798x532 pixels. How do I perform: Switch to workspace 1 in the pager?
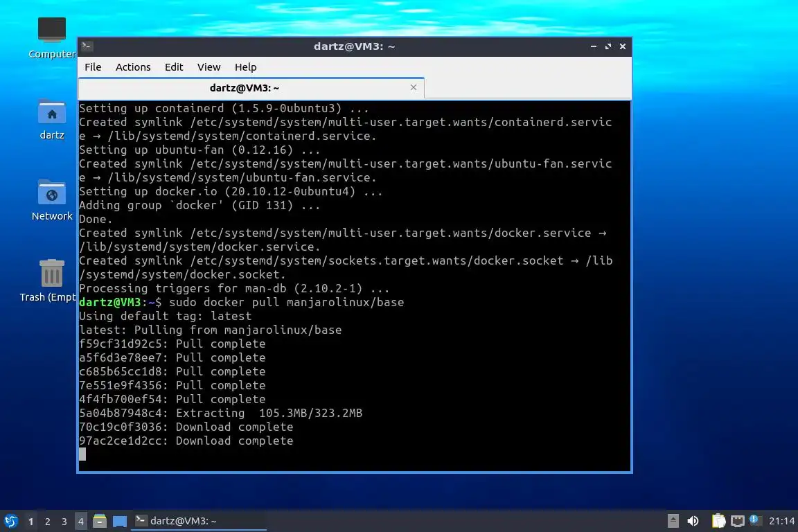[31, 522]
